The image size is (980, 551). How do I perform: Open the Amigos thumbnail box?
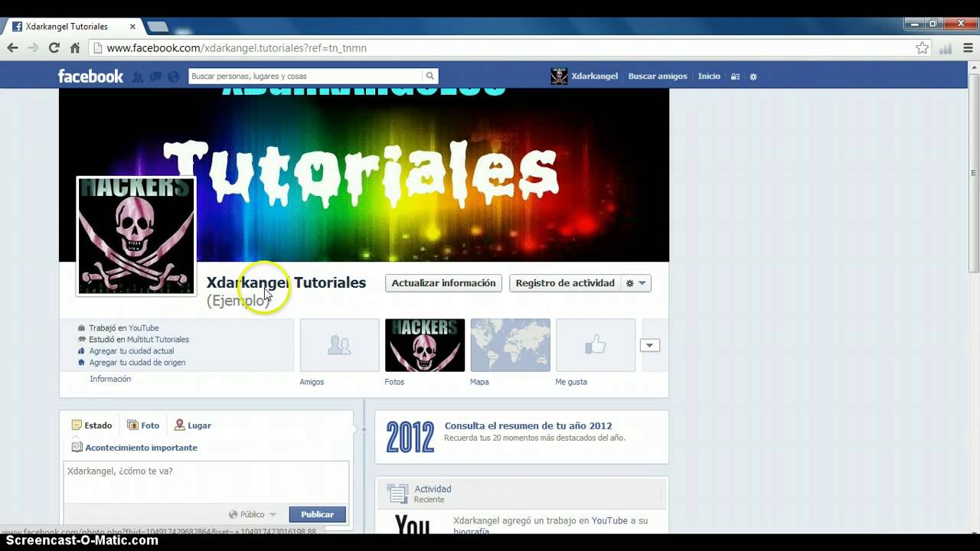[x=340, y=345]
